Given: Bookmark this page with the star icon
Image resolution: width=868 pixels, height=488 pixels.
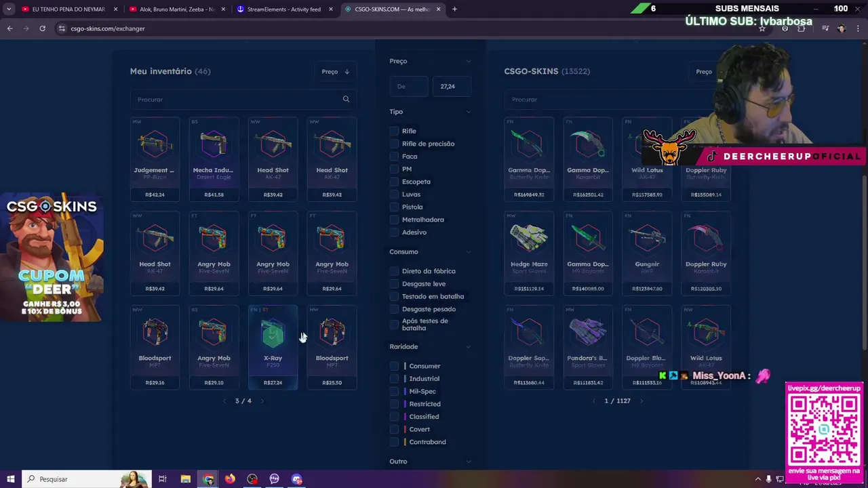Looking at the screenshot, I should 762,28.
